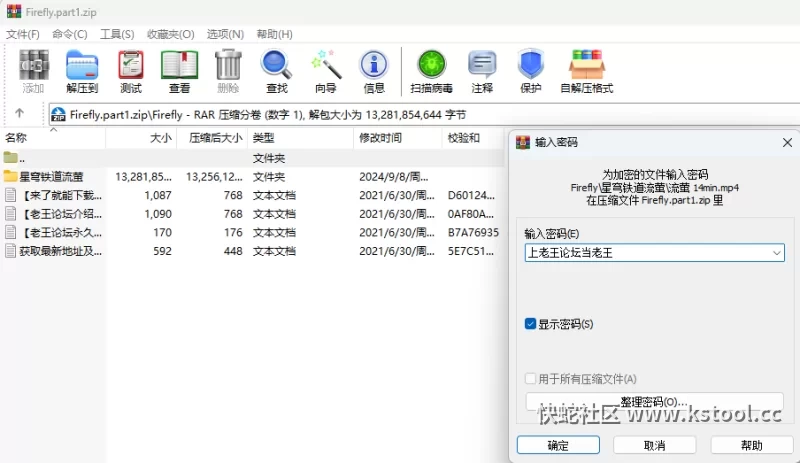Sort by the 名称 column header
Screen dimensions: 800x463
(x=53, y=138)
